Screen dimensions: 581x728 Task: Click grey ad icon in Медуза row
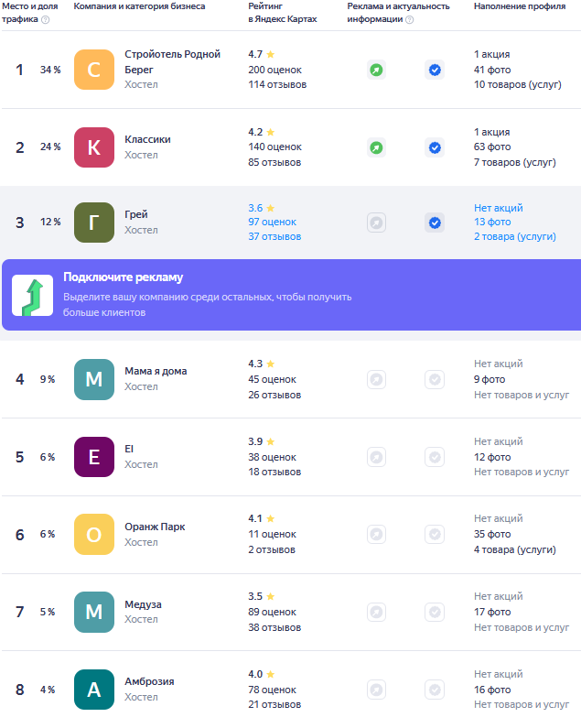(x=376, y=613)
